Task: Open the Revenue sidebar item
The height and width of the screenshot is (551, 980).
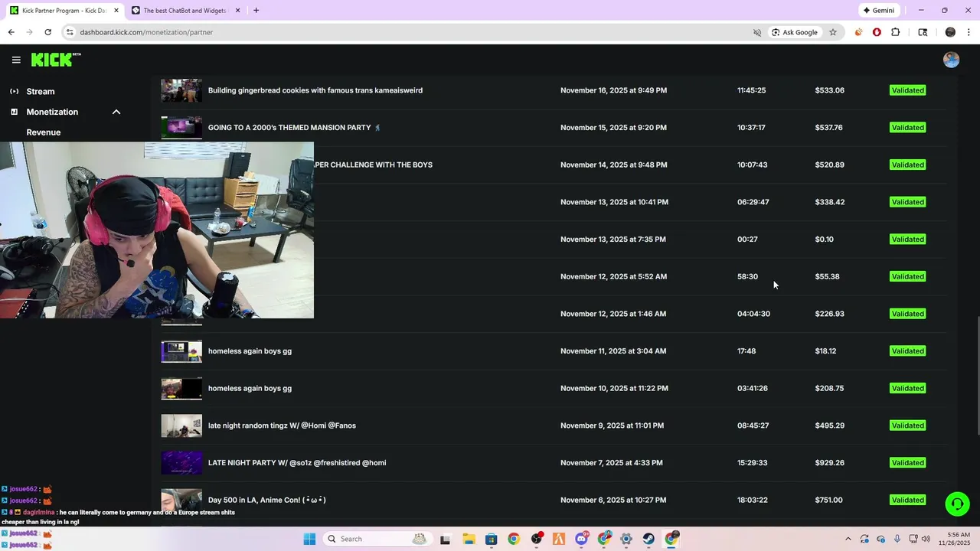Action: click(x=44, y=132)
